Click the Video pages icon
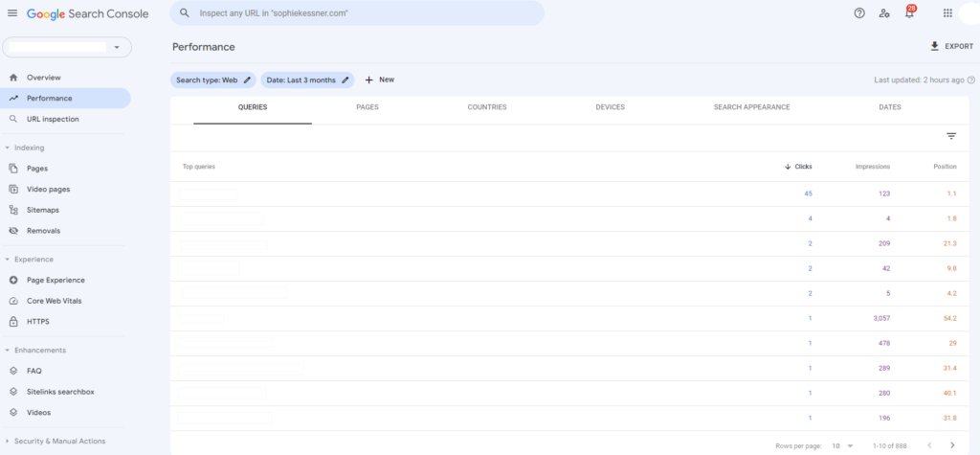 (13, 189)
